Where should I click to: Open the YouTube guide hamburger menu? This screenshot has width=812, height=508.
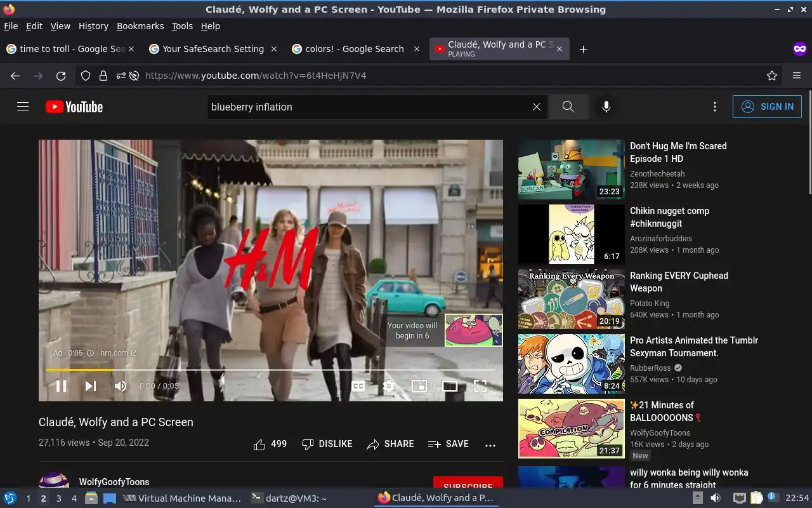pos(23,107)
